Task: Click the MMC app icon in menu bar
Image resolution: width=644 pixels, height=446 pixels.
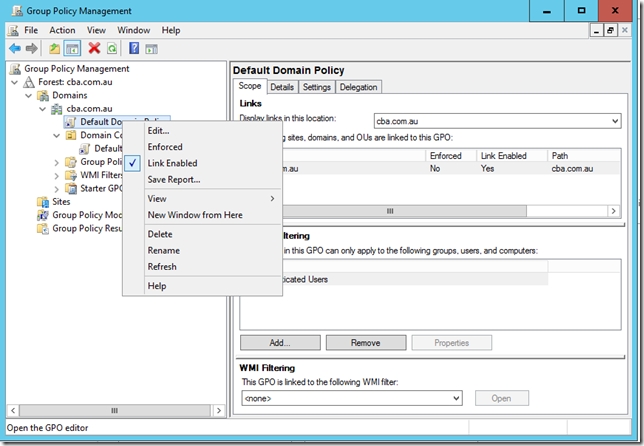Action: point(14,30)
